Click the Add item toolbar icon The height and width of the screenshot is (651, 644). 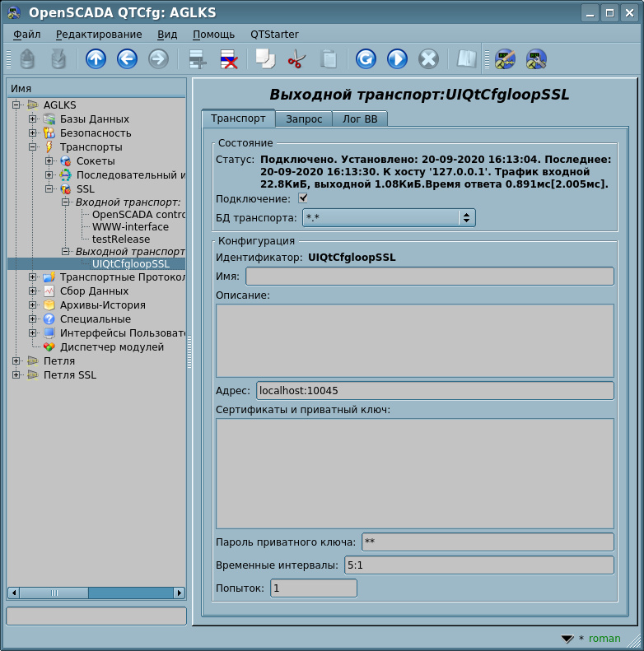[198, 59]
